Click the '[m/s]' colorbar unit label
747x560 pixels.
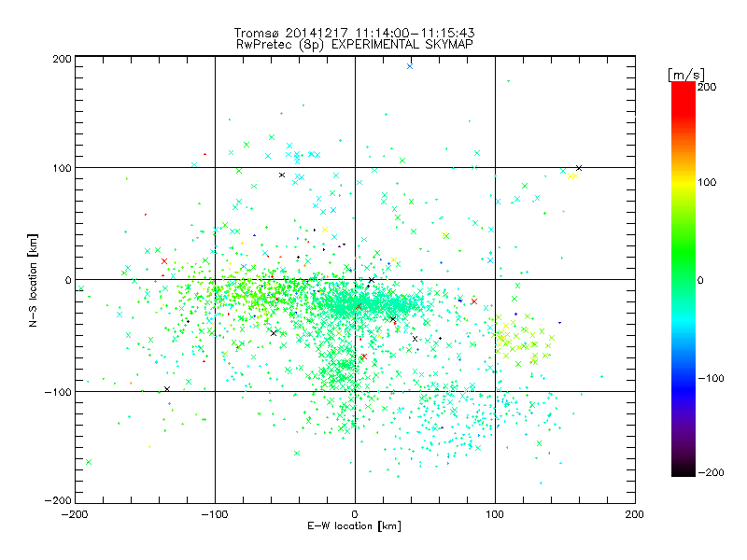(685, 75)
